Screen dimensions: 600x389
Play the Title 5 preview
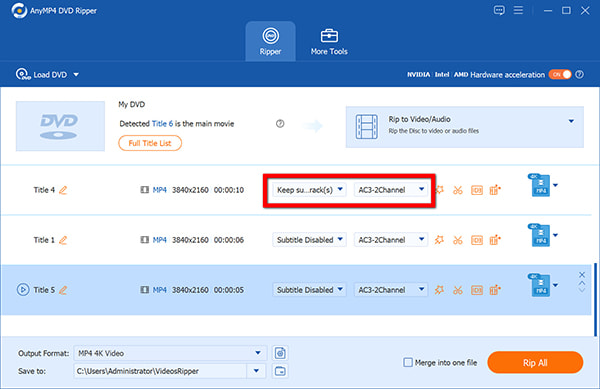23,290
